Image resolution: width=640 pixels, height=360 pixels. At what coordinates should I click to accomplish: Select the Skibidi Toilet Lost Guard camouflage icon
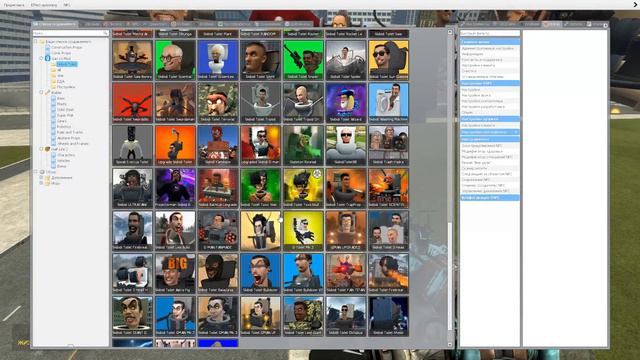pos(303,316)
